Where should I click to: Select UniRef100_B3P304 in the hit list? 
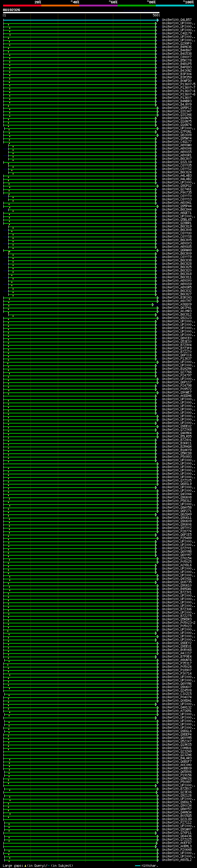coord(177,74)
